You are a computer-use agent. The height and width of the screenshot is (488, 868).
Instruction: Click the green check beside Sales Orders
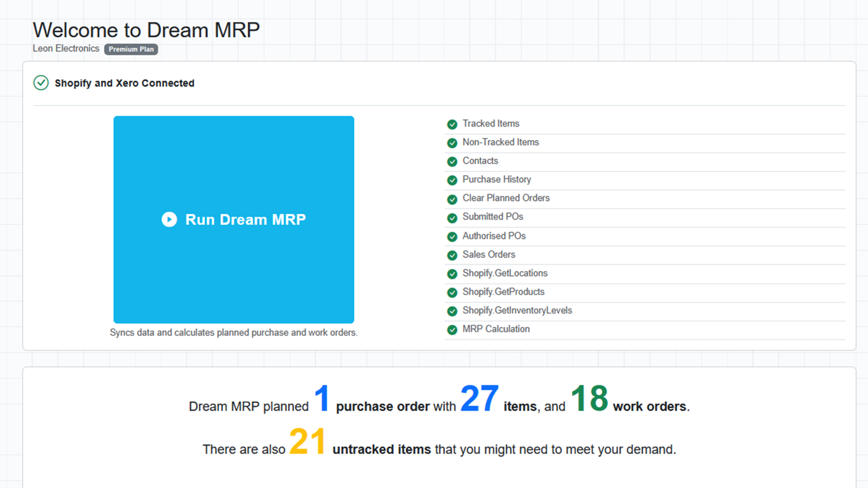[452, 255]
